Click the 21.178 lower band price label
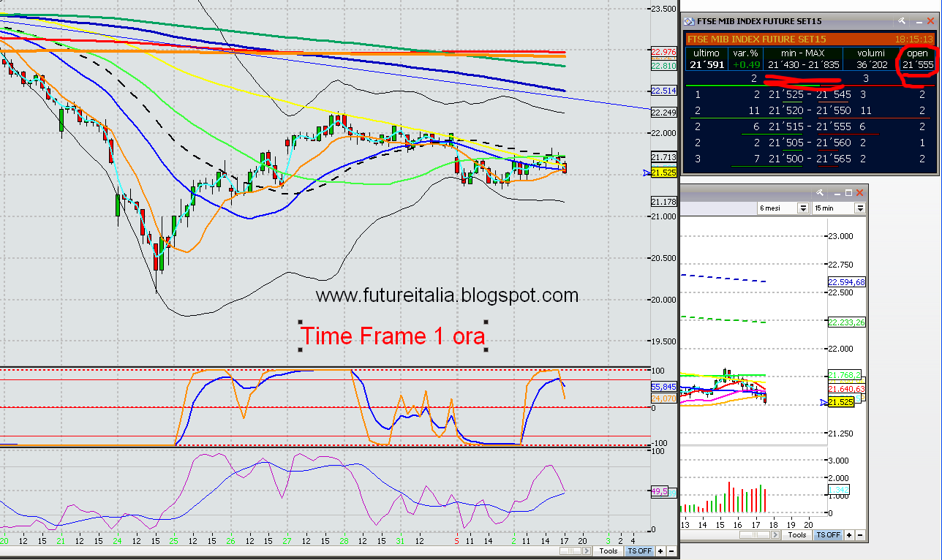Viewport: 942px width, 560px height. tap(663, 202)
